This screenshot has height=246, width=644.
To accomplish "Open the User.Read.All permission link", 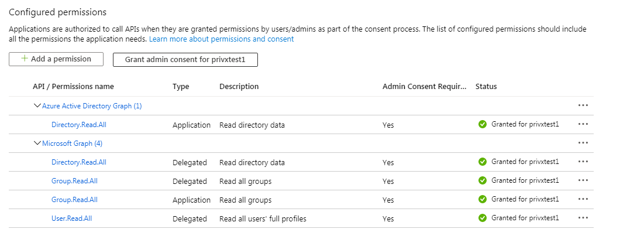I will pyautogui.click(x=72, y=218).
